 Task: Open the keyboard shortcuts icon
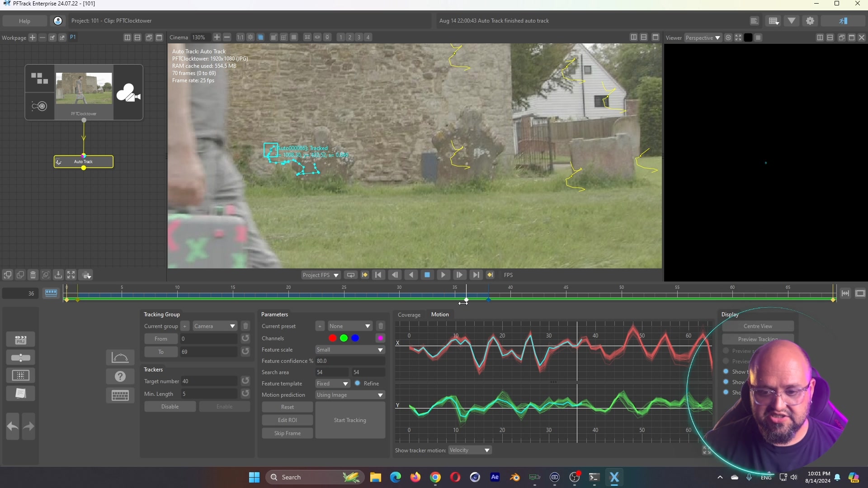point(120,395)
